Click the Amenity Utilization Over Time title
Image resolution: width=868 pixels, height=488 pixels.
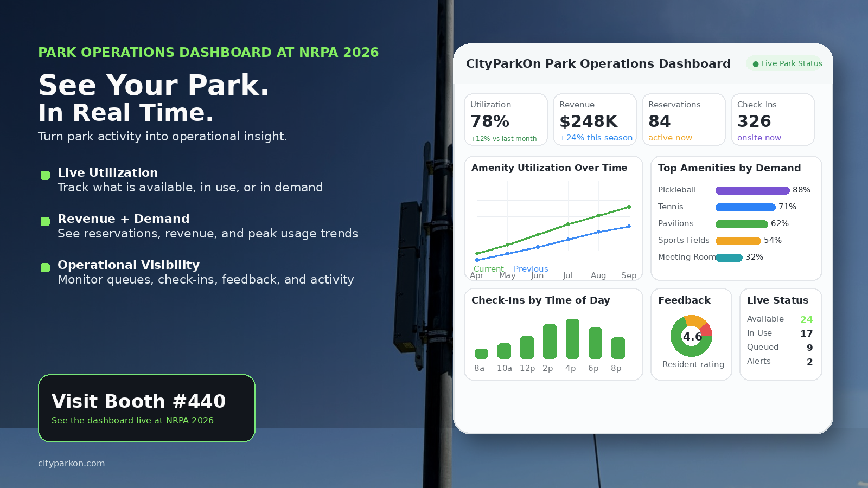click(x=549, y=168)
